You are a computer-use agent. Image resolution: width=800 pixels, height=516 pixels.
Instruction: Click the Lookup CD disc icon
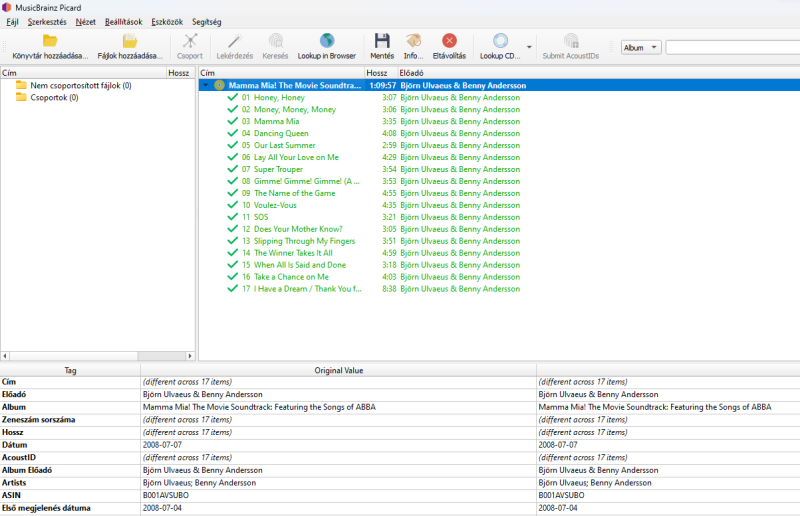click(501, 41)
